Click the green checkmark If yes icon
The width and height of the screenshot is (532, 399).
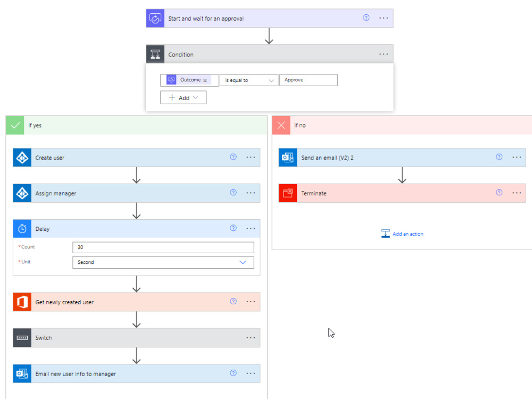[x=15, y=125]
